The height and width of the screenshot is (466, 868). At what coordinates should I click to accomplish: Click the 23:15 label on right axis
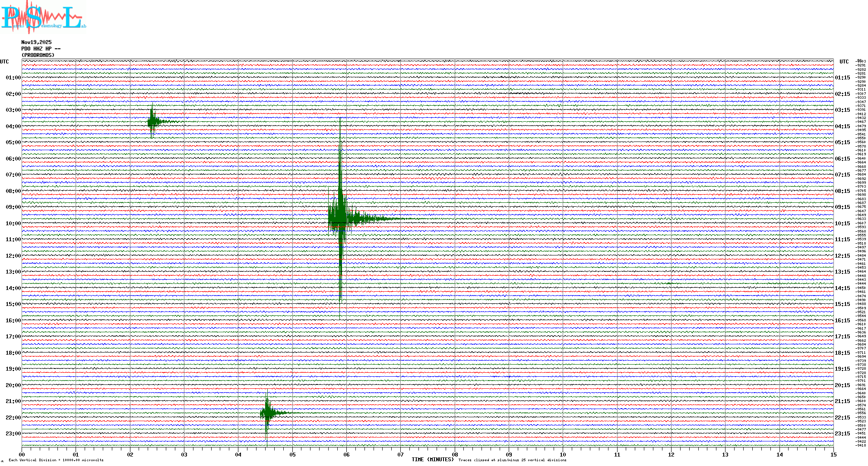(842, 434)
